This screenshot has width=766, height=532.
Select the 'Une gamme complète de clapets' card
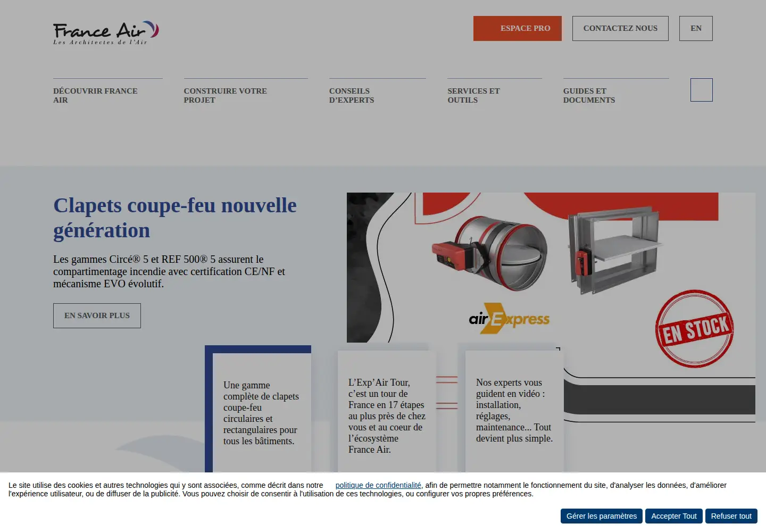coord(258,409)
